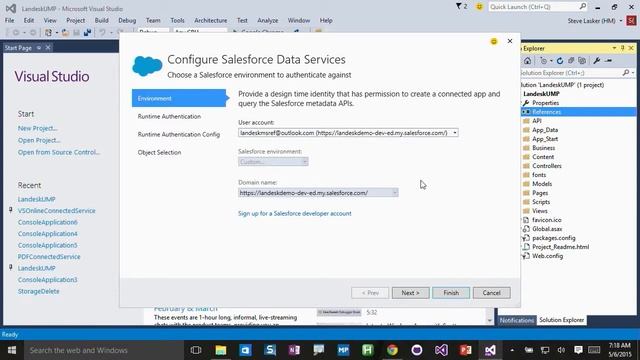The image size is (640, 360).
Task: Open the Analyze menu
Action: click(x=268, y=20)
